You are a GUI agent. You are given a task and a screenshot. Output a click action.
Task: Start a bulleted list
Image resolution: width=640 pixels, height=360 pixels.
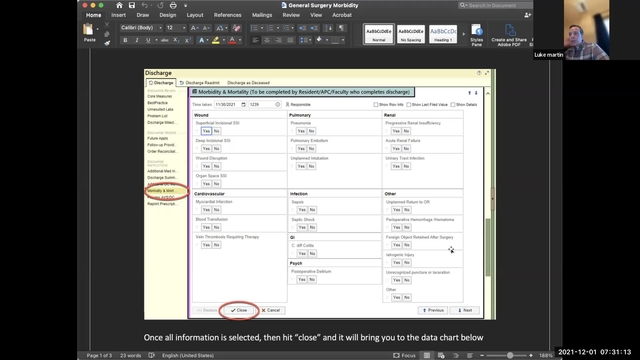click(x=254, y=28)
